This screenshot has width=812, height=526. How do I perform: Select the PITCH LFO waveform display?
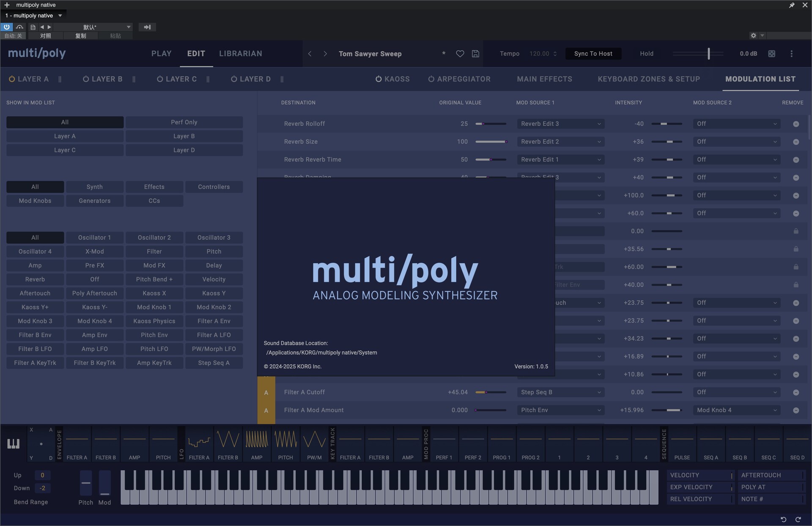pos(285,443)
